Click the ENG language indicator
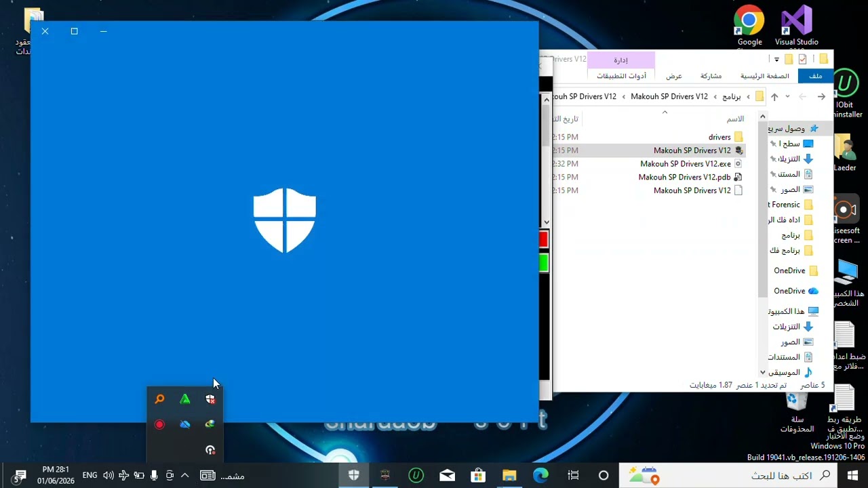The width and height of the screenshot is (868, 488). tap(90, 476)
